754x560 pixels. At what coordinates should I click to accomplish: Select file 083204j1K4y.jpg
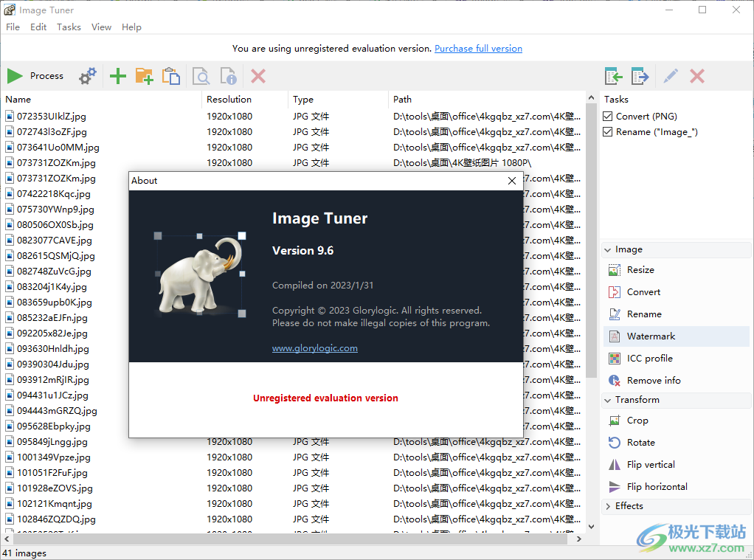pyautogui.click(x=52, y=287)
